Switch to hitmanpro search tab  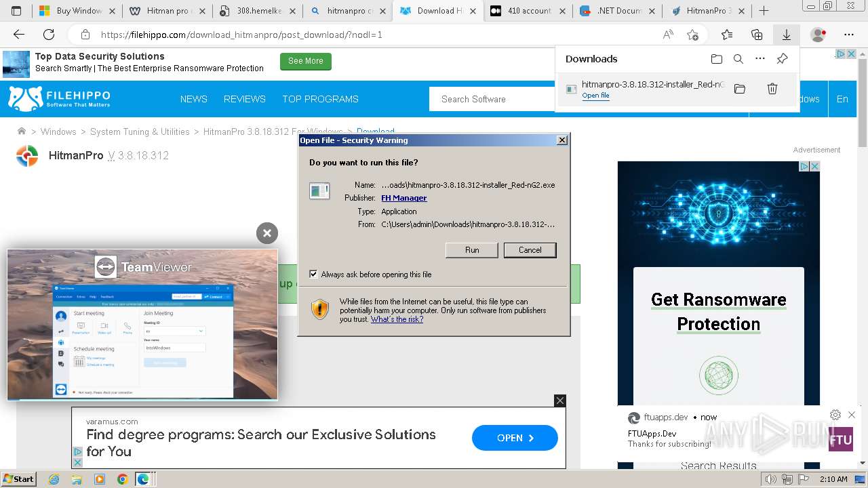pos(347,11)
